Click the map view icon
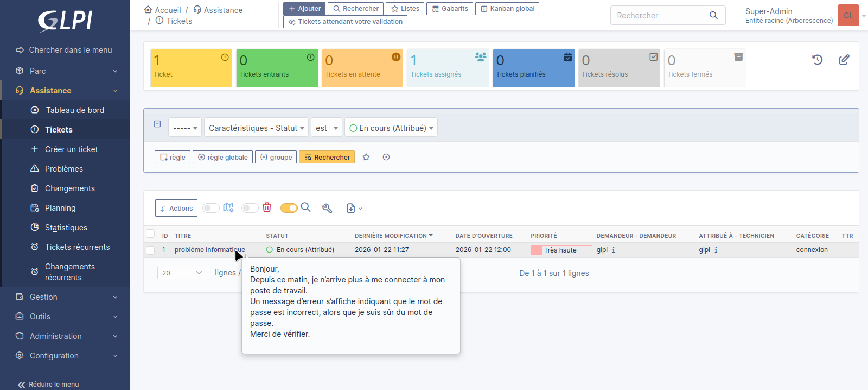This screenshot has width=868, height=390. point(228,207)
